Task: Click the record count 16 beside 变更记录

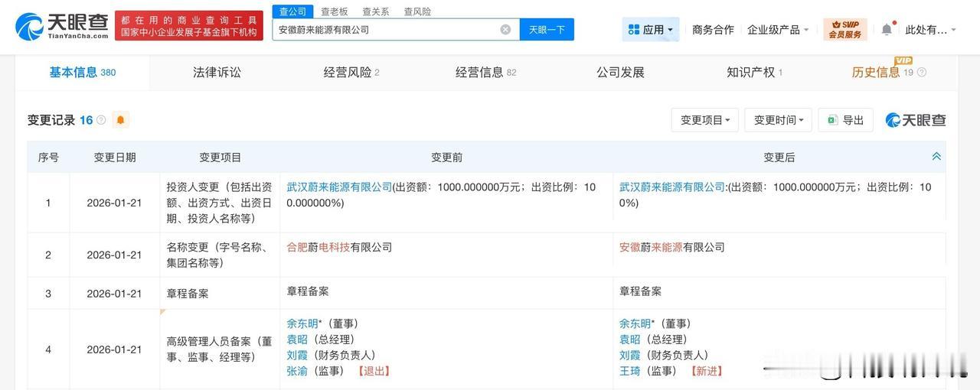Action: point(86,120)
